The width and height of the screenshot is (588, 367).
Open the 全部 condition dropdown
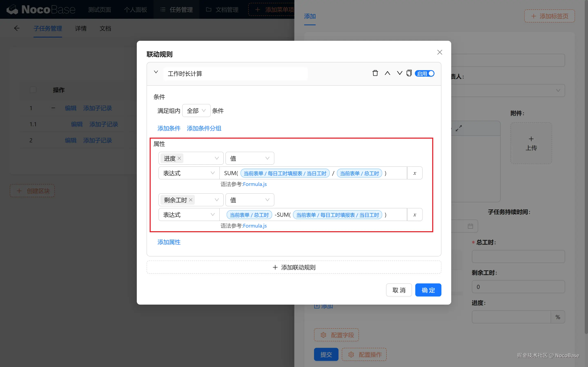pyautogui.click(x=196, y=111)
